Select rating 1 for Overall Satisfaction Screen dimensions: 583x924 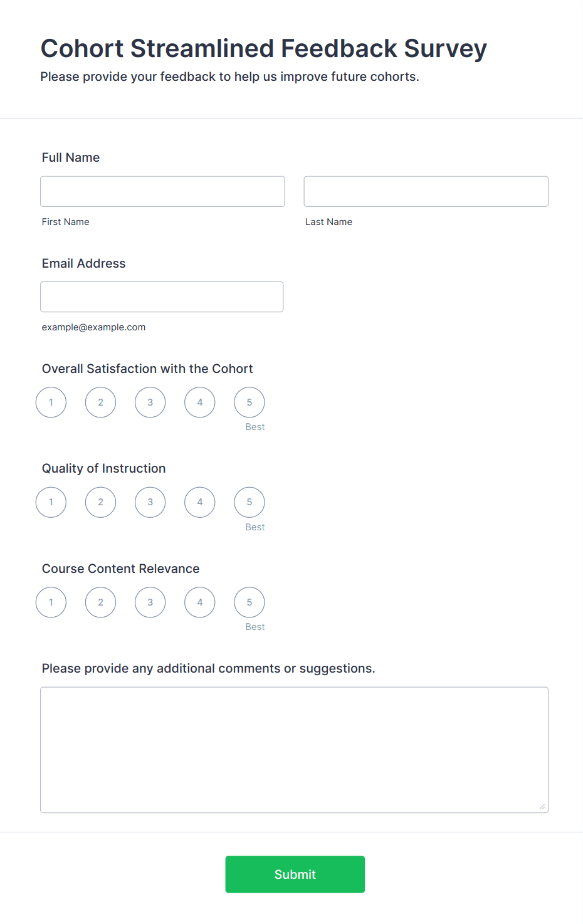[51, 402]
